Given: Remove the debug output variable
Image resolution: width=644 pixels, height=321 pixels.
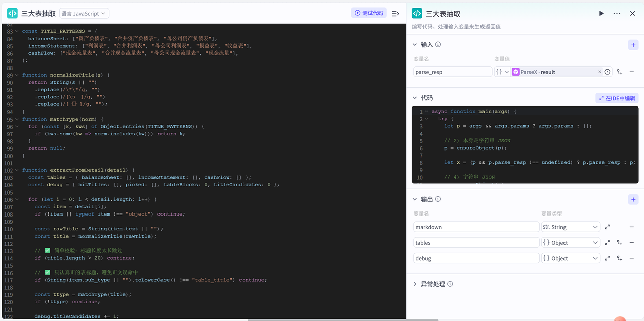Looking at the screenshot, I should coord(632,258).
